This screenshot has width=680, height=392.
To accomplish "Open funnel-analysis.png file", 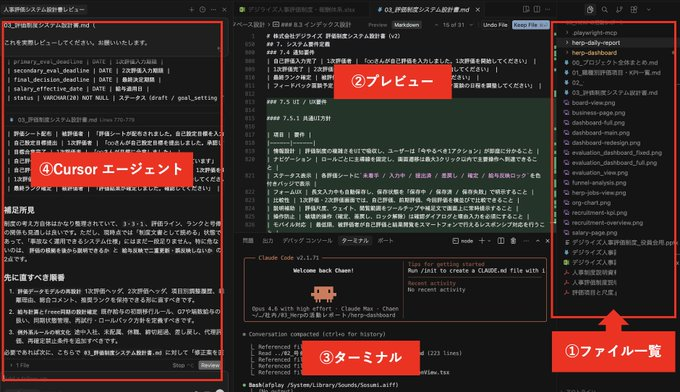I will 599,183.
